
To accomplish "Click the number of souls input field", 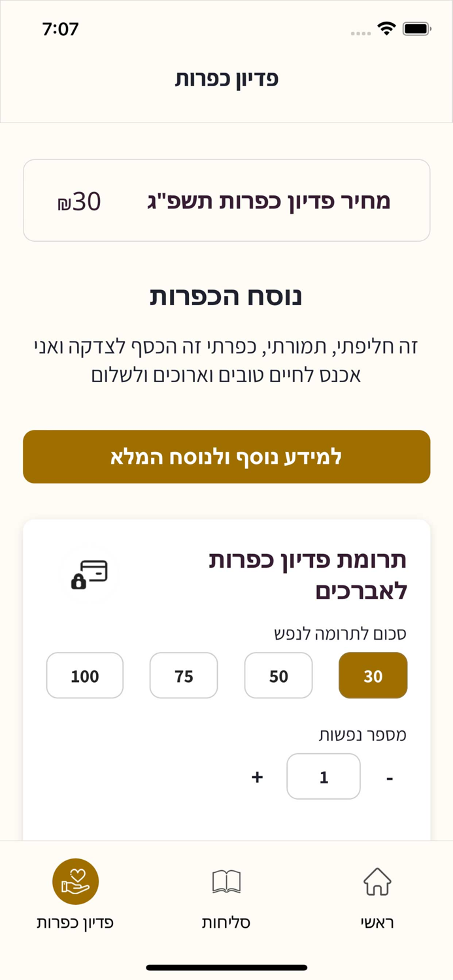I will tap(323, 776).
